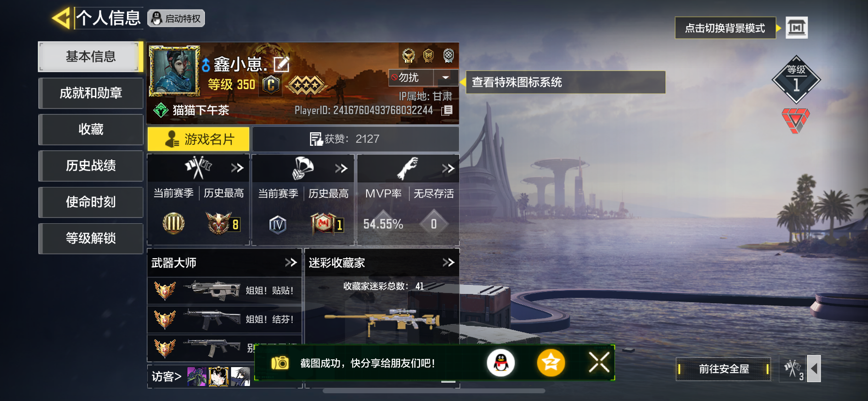The image size is (868, 401).
Task: Click the yellow back arrow icon
Action: [62, 18]
